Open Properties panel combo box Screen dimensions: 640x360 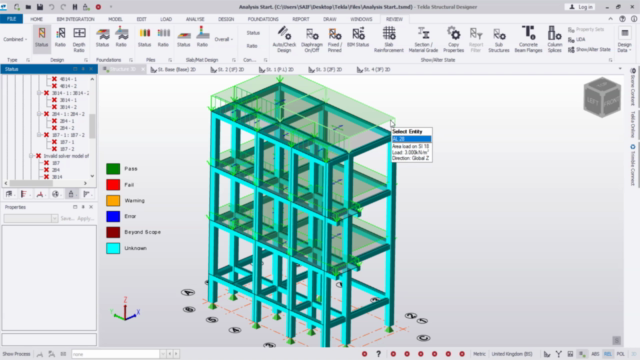coord(31,218)
